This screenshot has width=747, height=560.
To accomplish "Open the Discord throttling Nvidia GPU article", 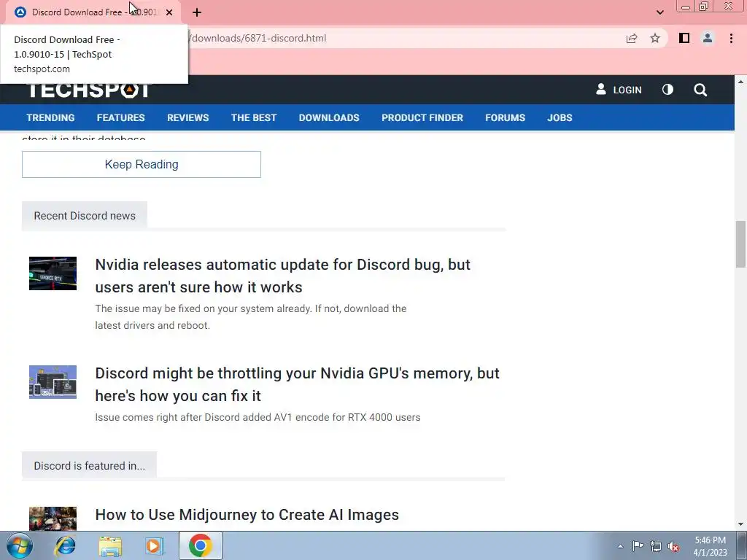I will click(x=298, y=384).
